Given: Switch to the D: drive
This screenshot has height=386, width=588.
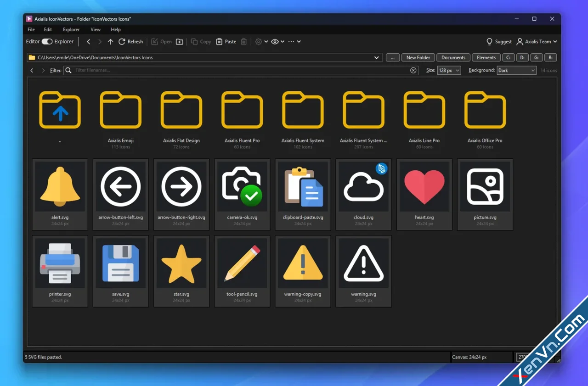Looking at the screenshot, I should click(522, 57).
